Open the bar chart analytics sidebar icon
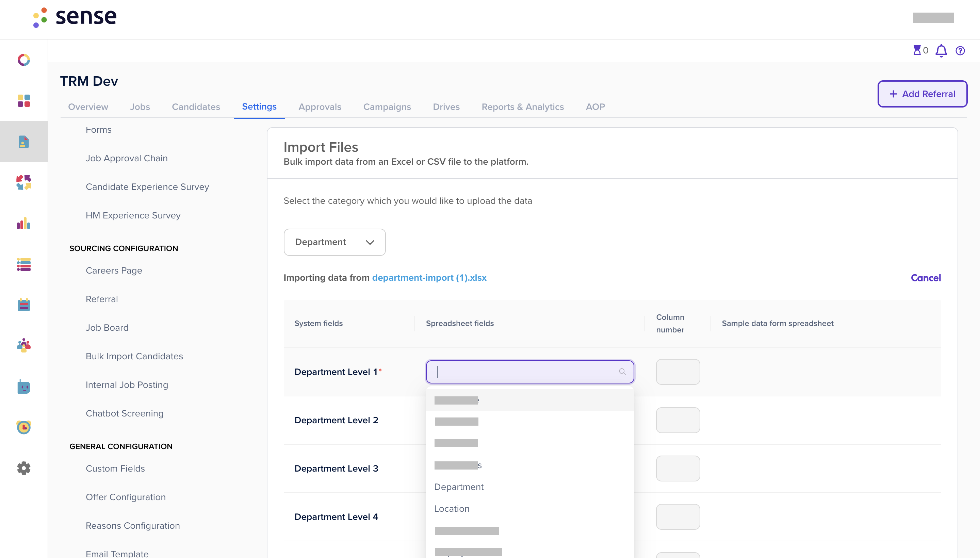 point(24,224)
